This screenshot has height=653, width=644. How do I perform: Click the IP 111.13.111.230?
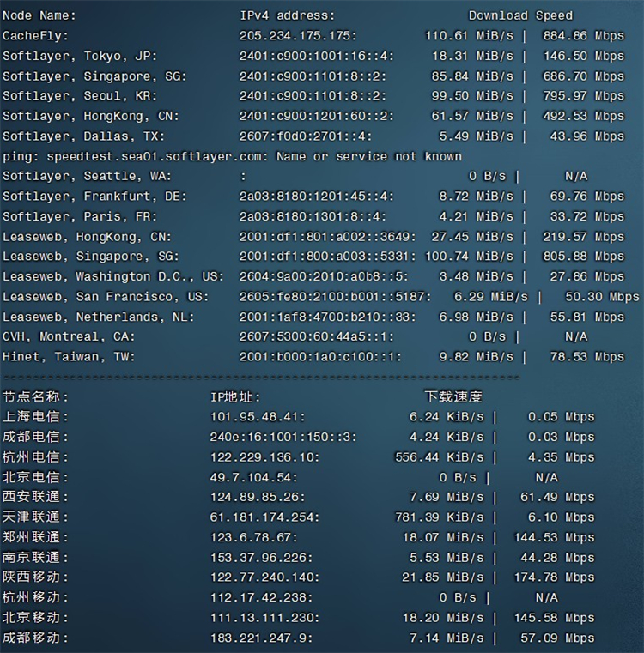tap(264, 618)
